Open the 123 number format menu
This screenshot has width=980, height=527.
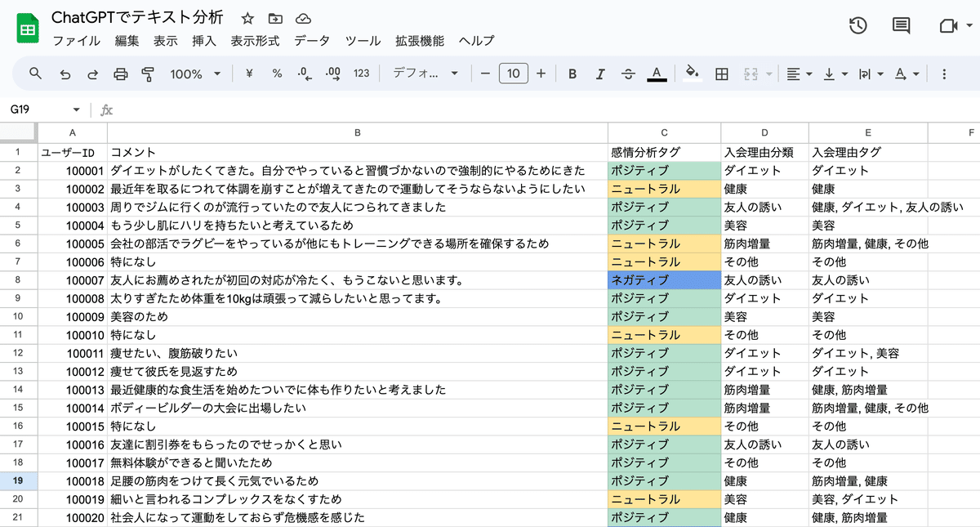pos(362,74)
